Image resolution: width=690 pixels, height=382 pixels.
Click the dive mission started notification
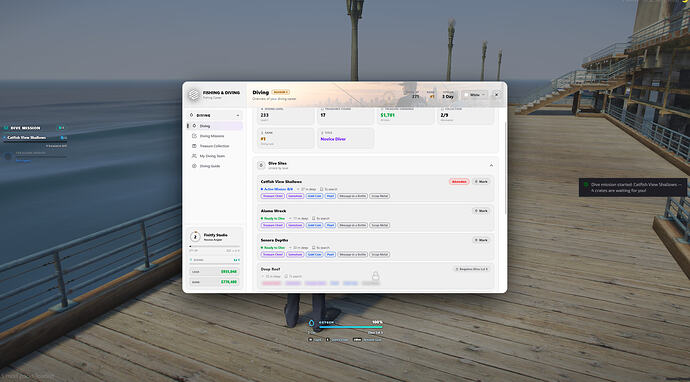(x=632, y=187)
